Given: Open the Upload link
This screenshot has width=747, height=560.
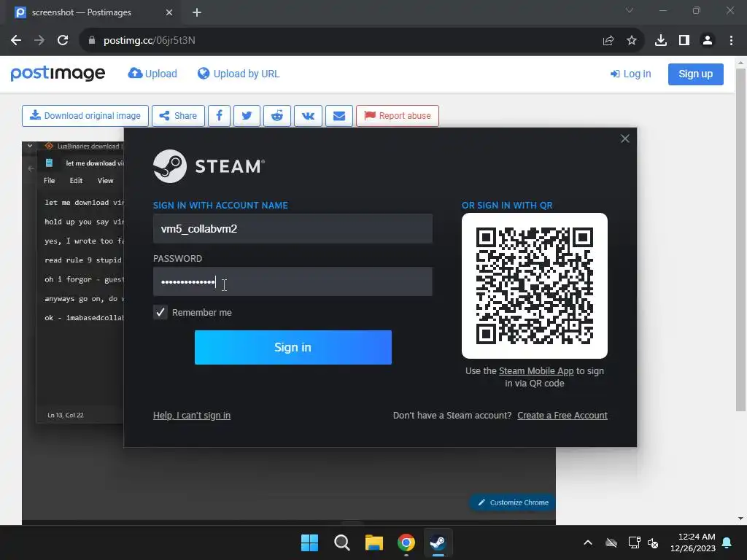Looking at the screenshot, I should pos(152,74).
